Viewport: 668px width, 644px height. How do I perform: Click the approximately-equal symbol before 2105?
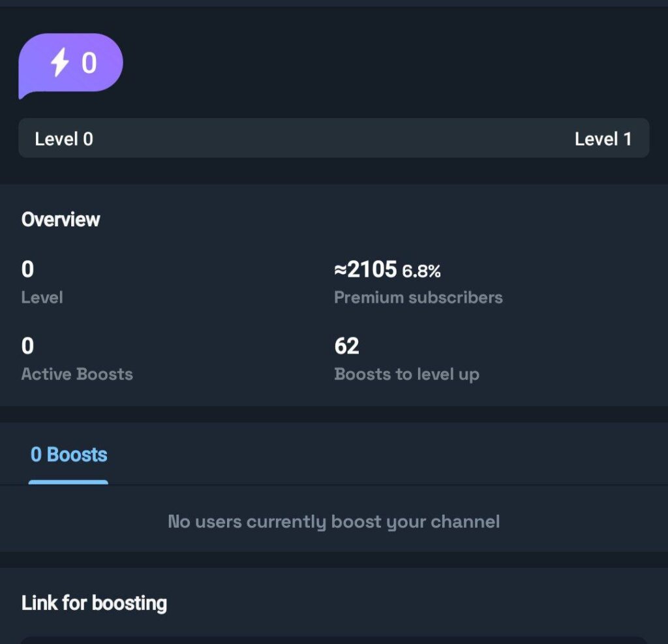(340, 269)
